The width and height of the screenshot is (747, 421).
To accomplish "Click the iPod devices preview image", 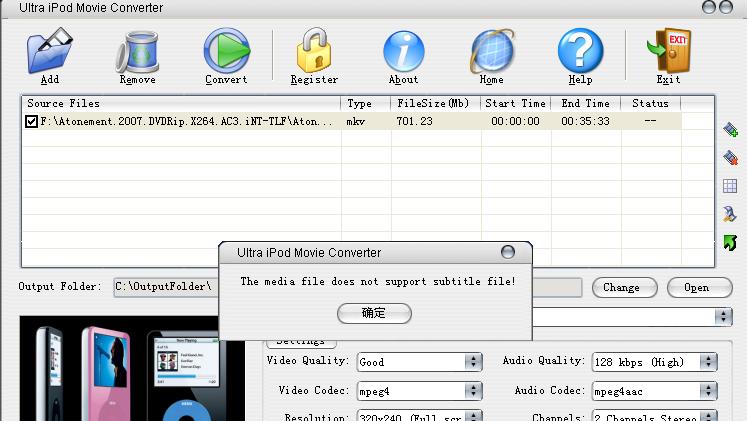I will click(x=132, y=369).
